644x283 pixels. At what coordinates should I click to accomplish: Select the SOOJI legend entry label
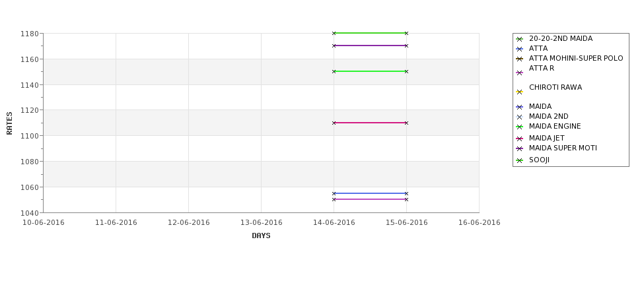click(539, 160)
